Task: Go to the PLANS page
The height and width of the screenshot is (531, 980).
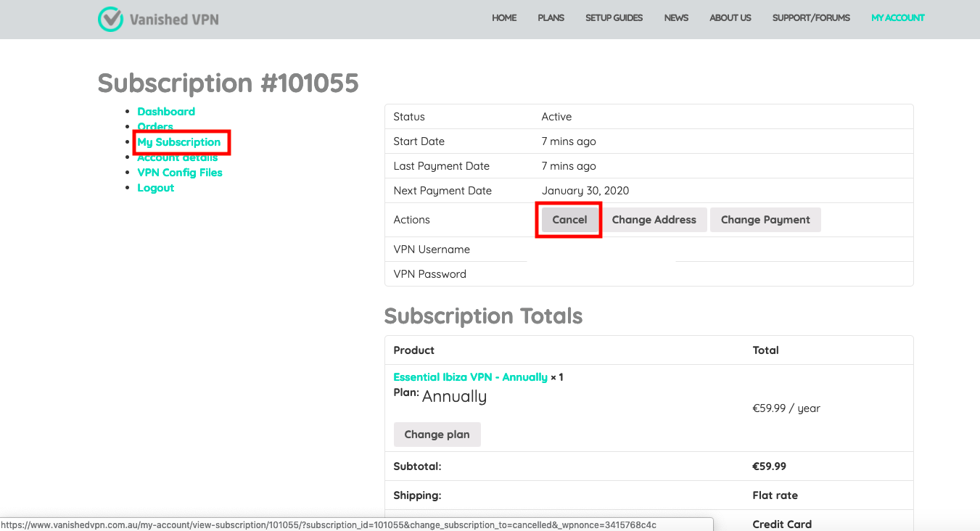Action: 551,18
